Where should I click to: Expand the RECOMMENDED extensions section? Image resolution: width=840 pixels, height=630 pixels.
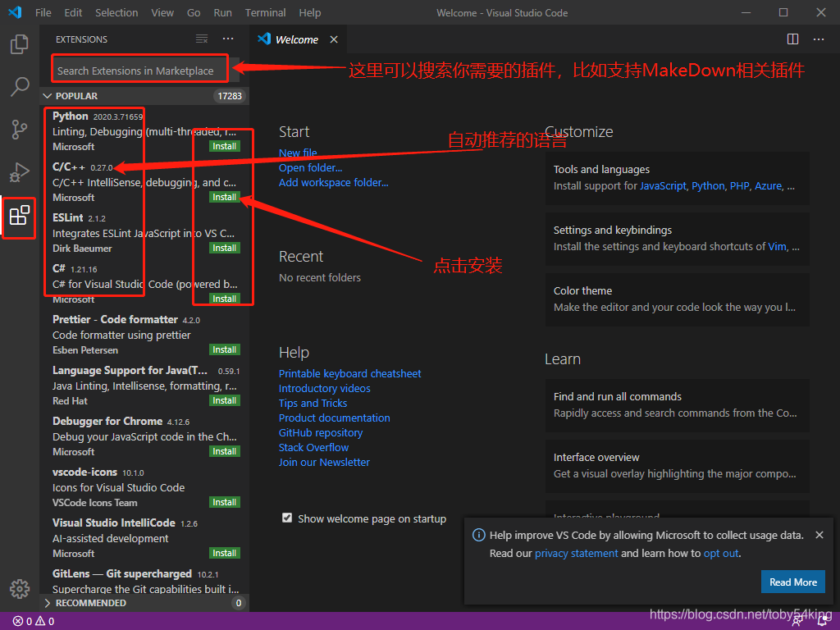144,603
